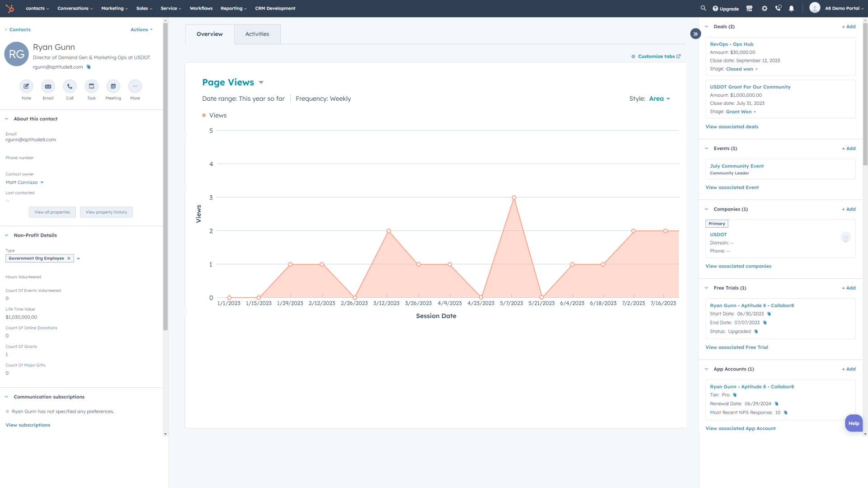
Task: Click View all properties button
Action: (52, 212)
